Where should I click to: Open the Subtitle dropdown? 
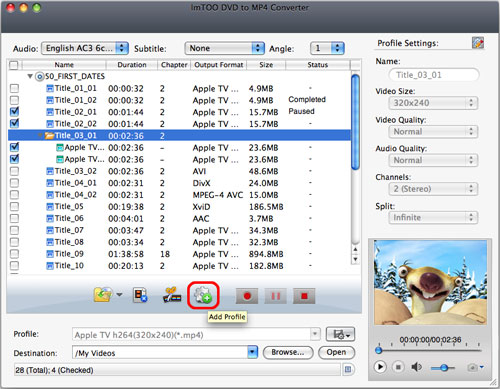225,48
